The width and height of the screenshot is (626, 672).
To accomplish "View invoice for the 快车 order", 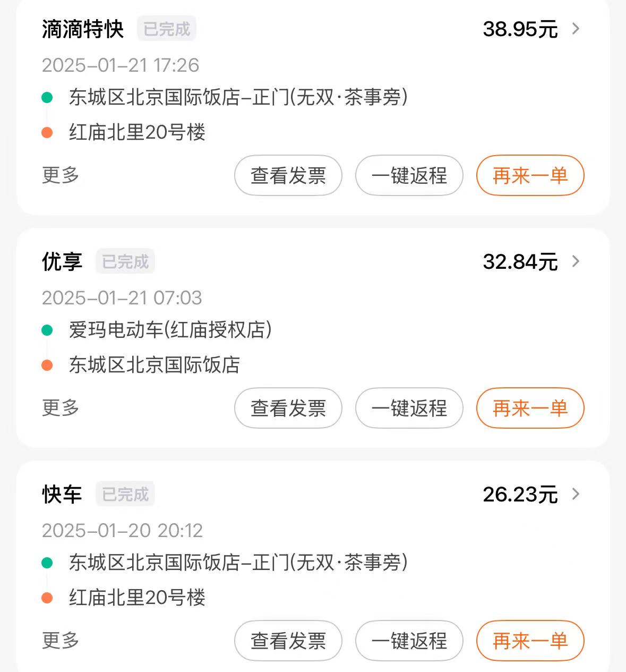I will 288,641.
